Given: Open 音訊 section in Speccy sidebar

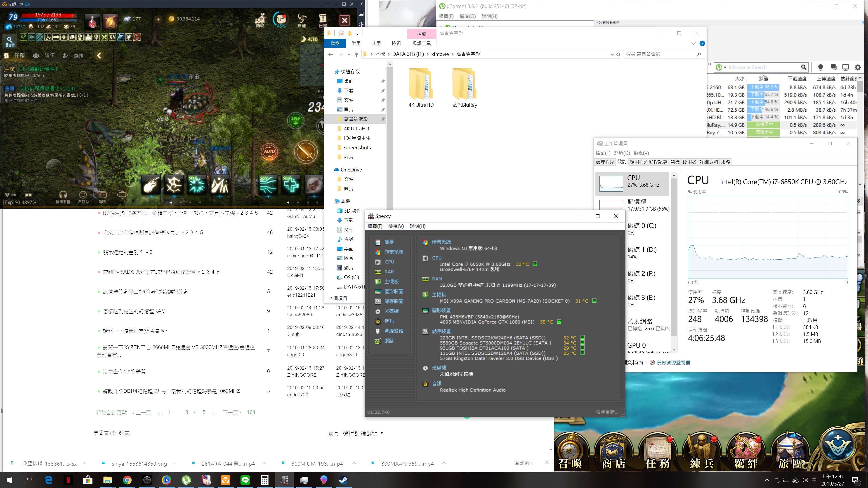Looking at the screenshot, I should coord(389,321).
